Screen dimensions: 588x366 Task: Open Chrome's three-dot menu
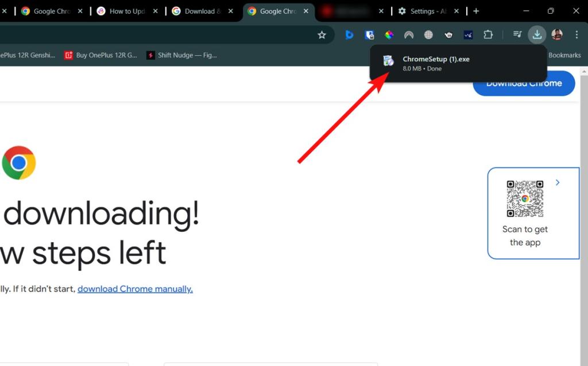pos(577,34)
